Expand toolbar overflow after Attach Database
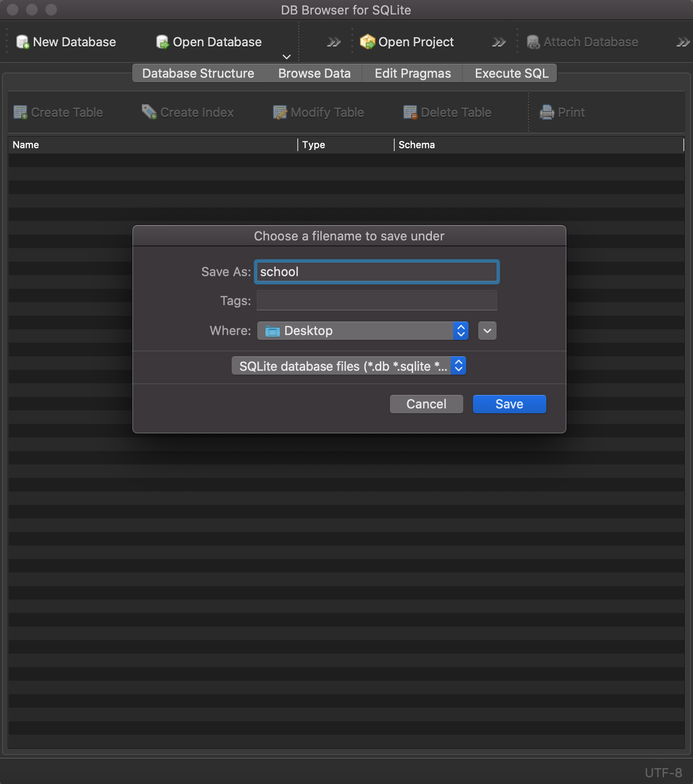Screen dimensions: 693x784 (x=683, y=42)
